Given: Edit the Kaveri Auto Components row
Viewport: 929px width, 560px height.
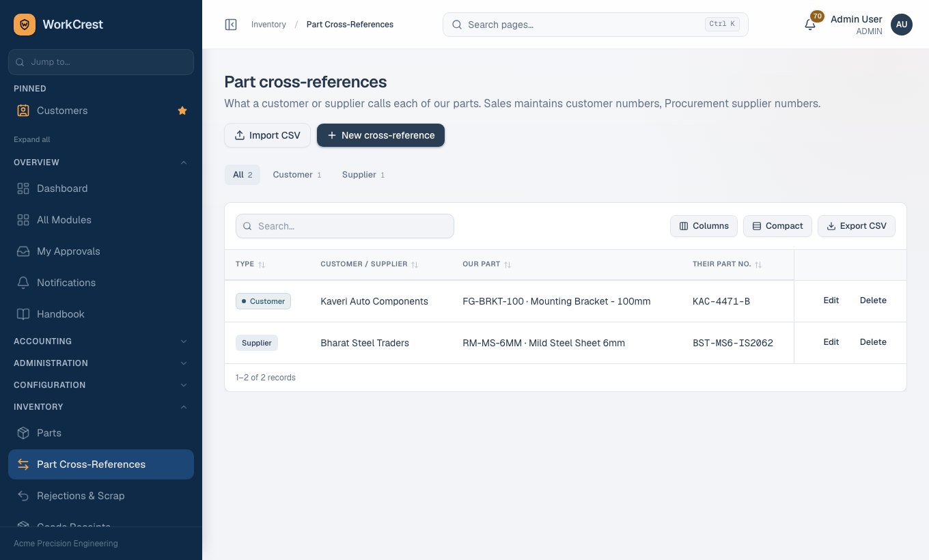Looking at the screenshot, I should (831, 300).
